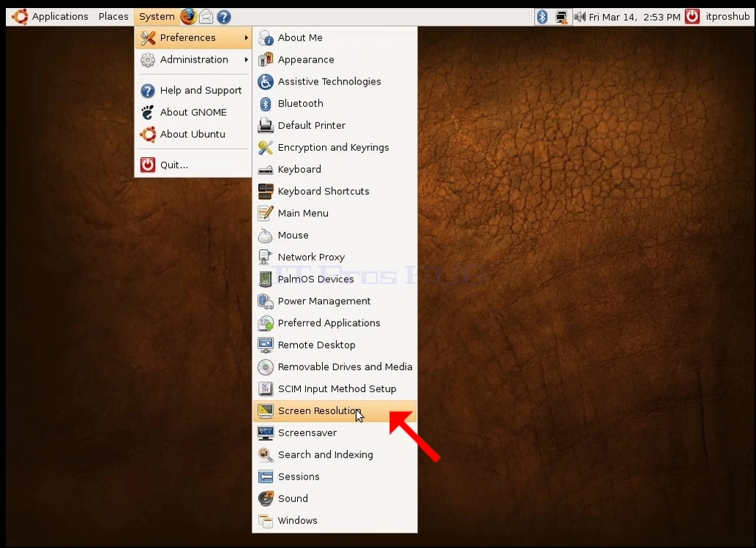Image resolution: width=756 pixels, height=548 pixels.
Task: Open Preferred Applications
Action: click(x=335, y=323)
